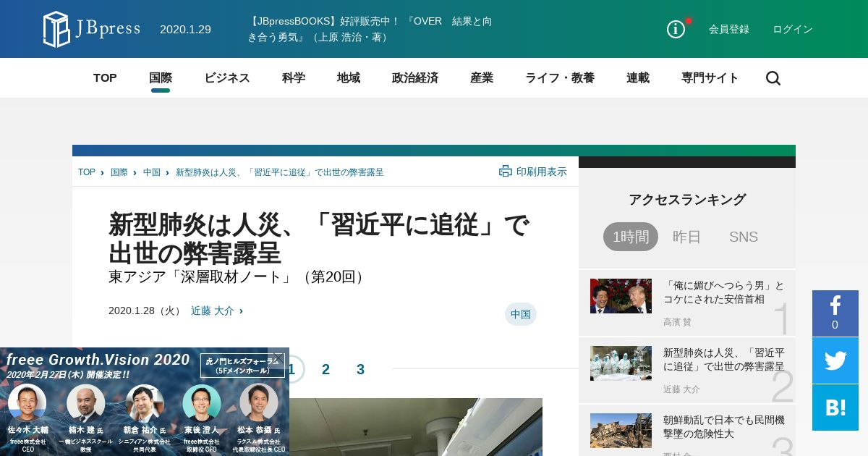Open ranking article 朝鮮動乱で日本でも民間機
The height and width of the screenshot is (456, 868).
click(x=724, y=427)
